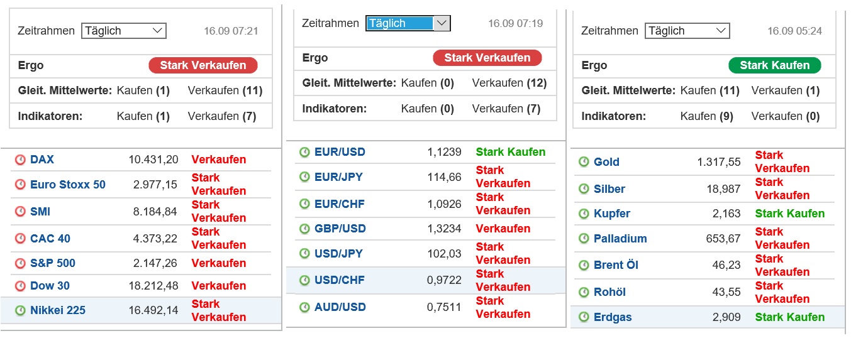Open the Zeitrahmen dropdown above the DAX list
This screenshot has height=348, width=868.
[123, 31]
